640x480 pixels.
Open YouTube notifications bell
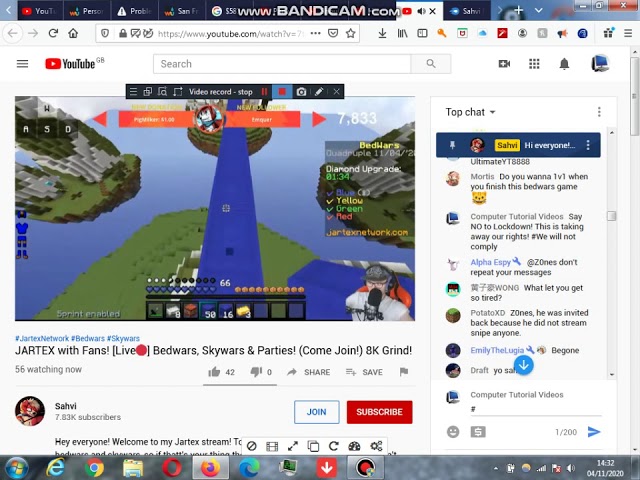pyautogui.click(x=564, y=64)
